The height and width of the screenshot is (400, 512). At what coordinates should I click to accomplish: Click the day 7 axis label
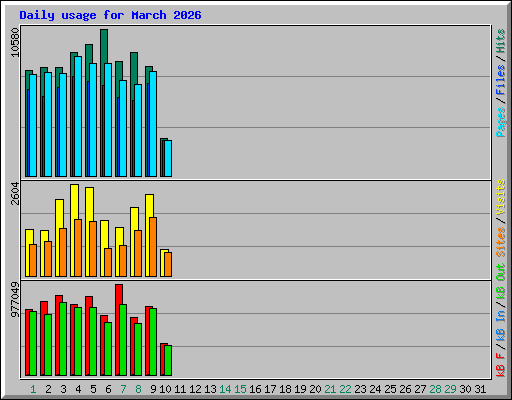[x=123, y=389]
